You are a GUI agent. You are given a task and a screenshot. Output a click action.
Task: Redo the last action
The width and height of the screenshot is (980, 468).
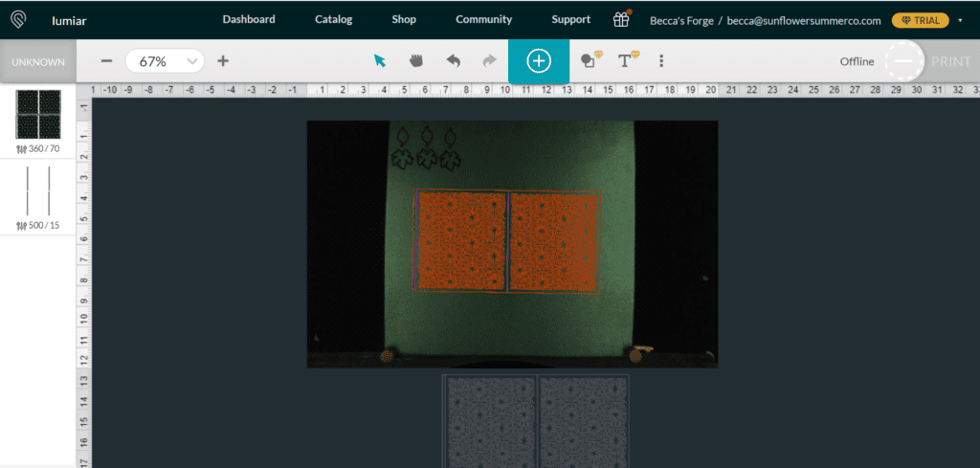(x=489, y=60)
